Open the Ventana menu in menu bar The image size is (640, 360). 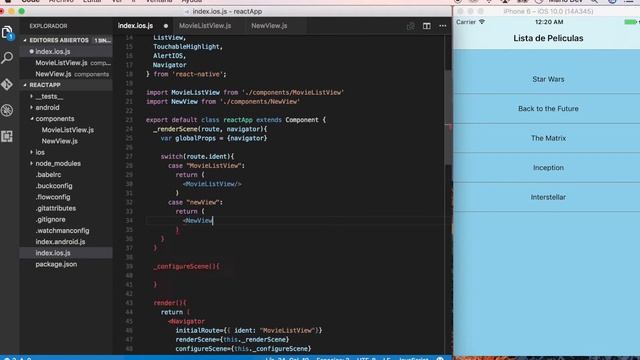[159, 2]
